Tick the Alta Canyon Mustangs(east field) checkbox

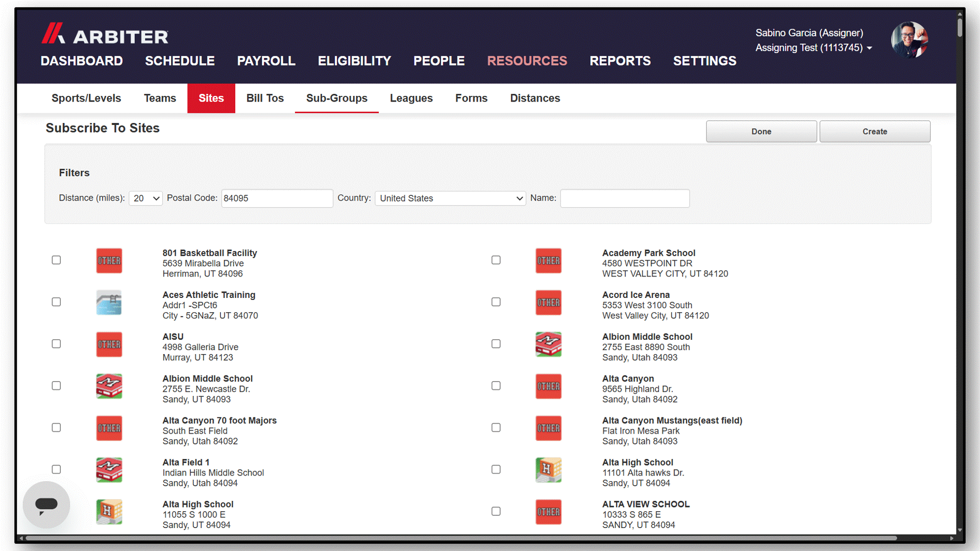point(496,428)
